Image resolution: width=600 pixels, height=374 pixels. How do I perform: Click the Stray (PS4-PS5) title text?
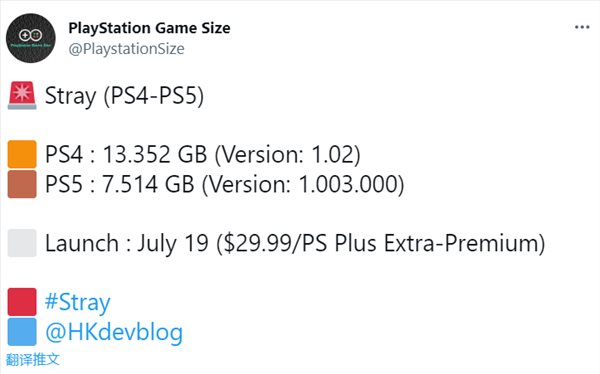tap(124, 96)
